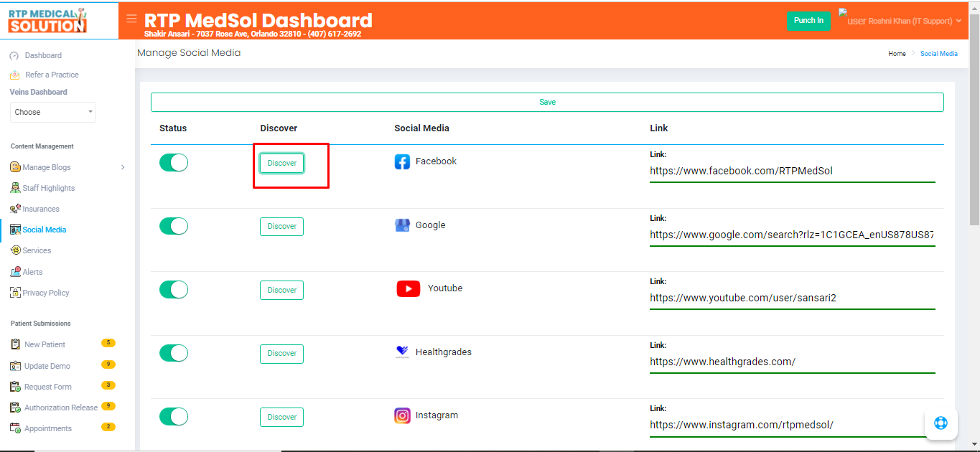Open Dashboard from the sidebar

click(43, 55)
